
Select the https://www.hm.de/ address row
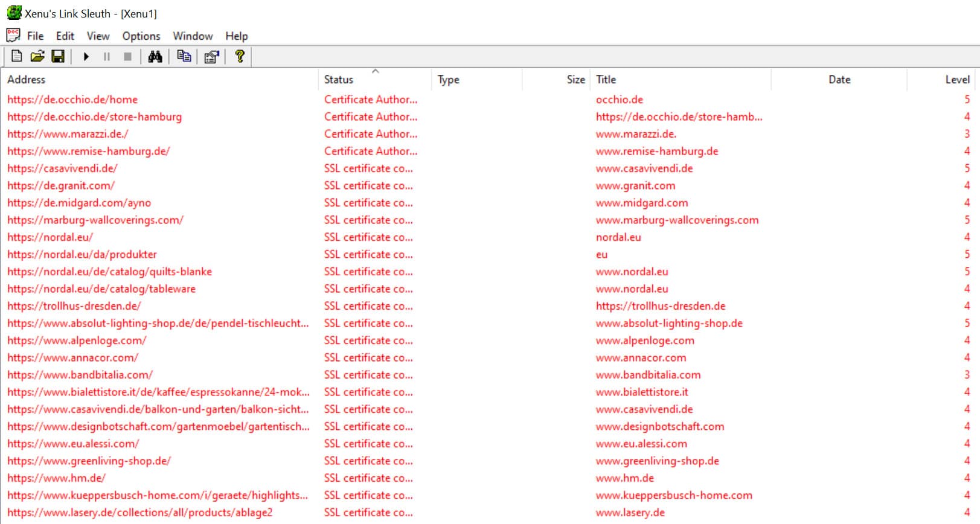490,478
